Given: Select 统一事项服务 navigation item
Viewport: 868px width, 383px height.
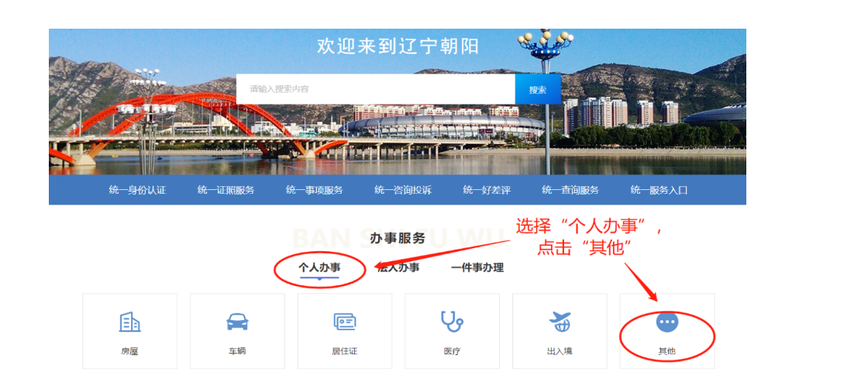Looking at the screenshot, I should pyautogui.click(x=315, y=191).
